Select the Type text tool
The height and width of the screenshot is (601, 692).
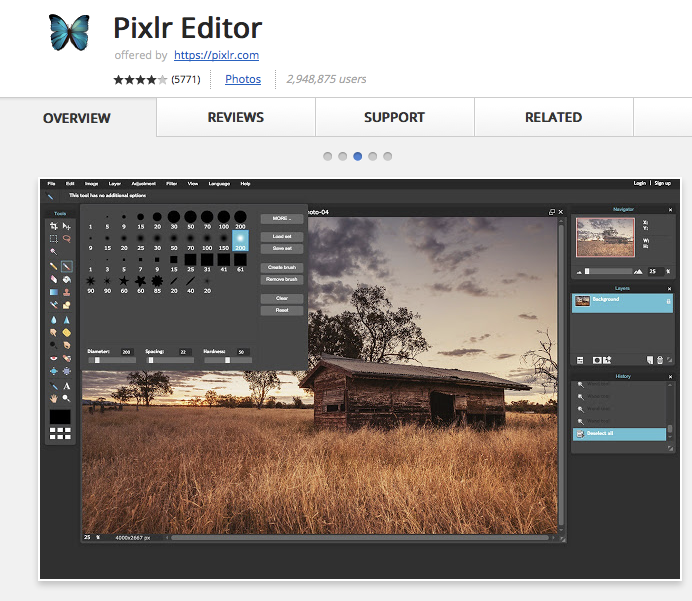(x=67, y=386)
